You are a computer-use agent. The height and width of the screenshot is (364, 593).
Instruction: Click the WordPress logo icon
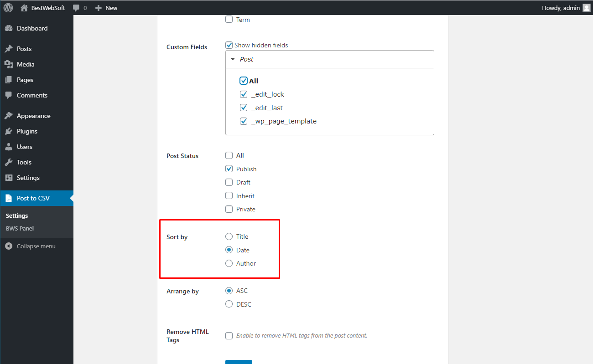pos(8,8)
